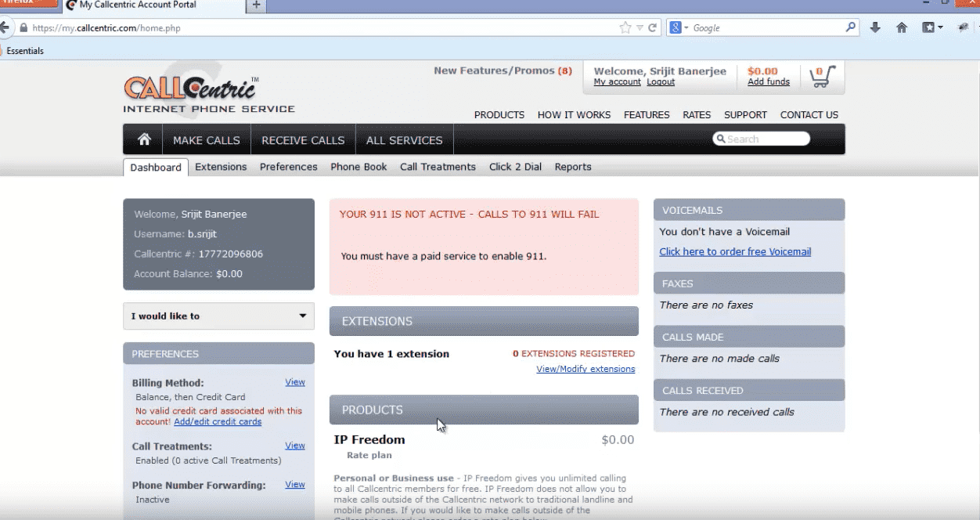
Task: Click the Add/edit credit cards link
Action: point(218,421)
